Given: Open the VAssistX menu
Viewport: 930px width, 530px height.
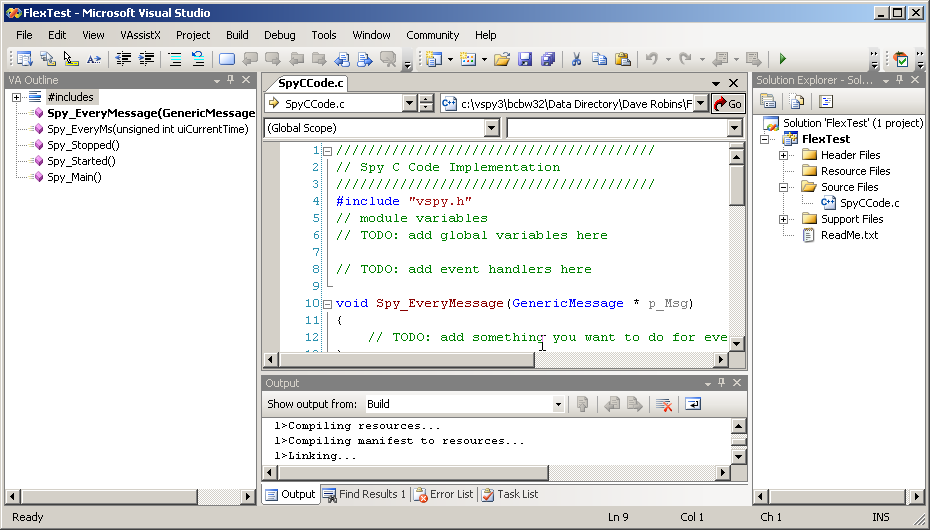Looking at the screenshot, I should coord(141,35).
